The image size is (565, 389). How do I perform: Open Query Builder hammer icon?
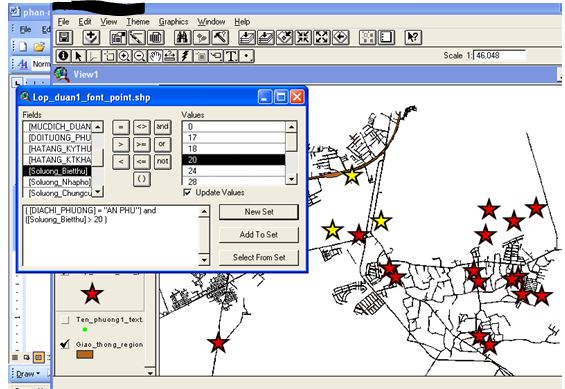220,37
